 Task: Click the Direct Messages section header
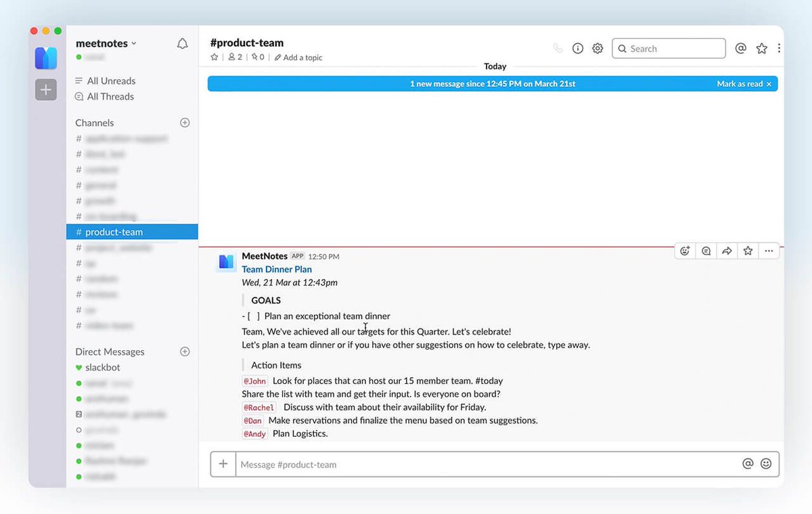[x=110, y=351]
